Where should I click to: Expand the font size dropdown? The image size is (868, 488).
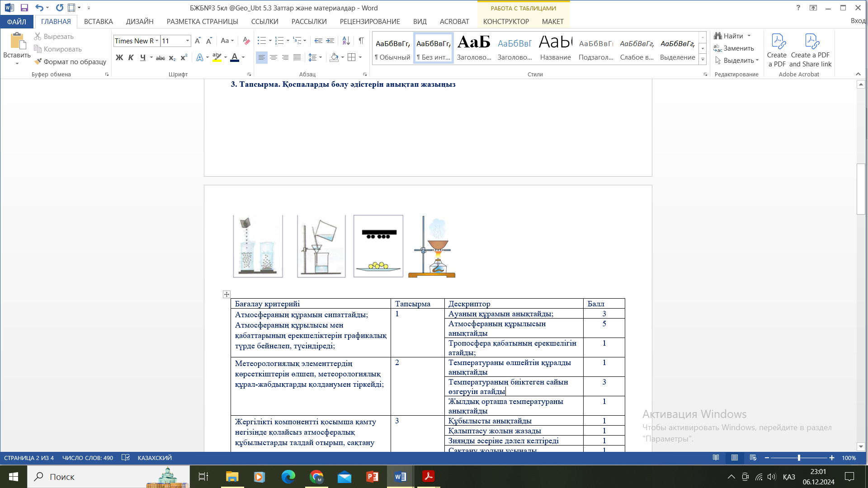(188, 41)
